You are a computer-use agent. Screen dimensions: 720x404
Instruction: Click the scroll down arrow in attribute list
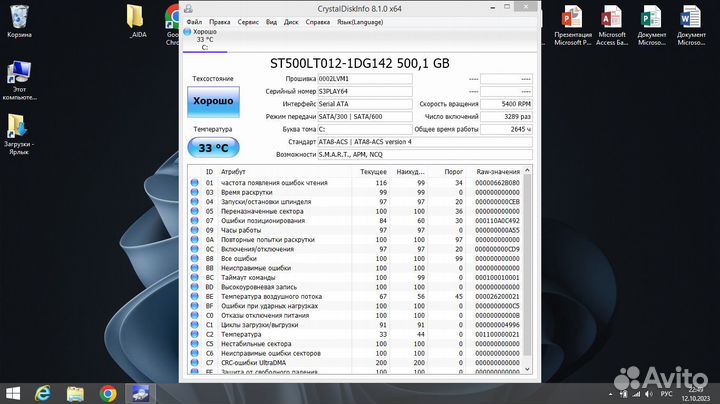527,369
